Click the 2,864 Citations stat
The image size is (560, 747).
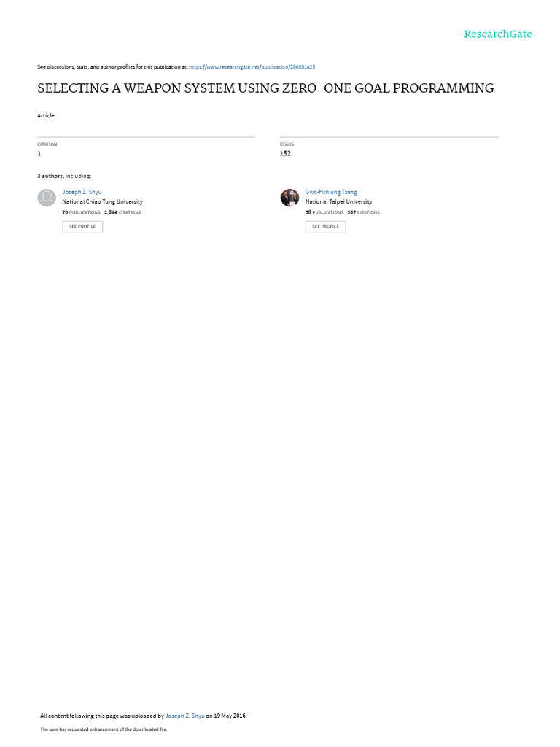pyautogui.click(x=122, y=212)
